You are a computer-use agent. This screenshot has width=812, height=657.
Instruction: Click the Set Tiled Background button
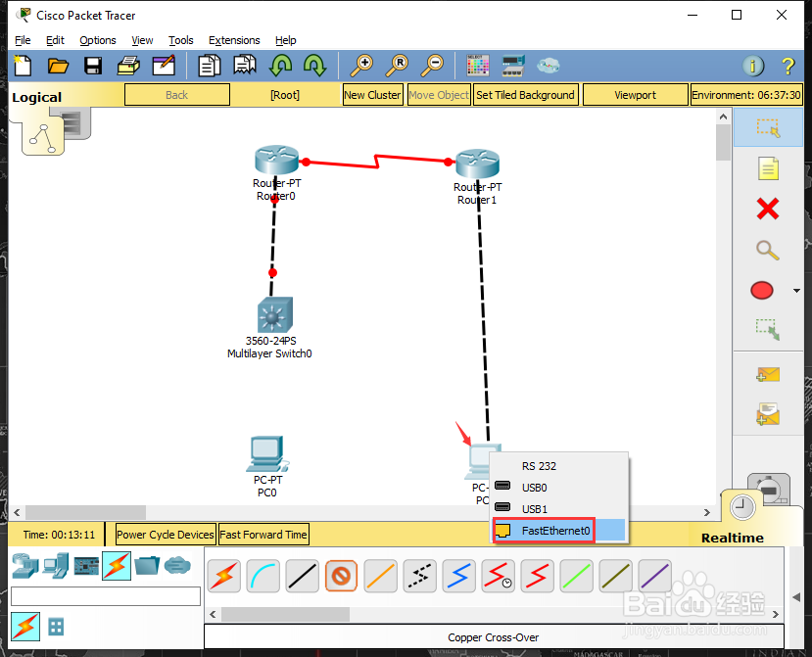pos(525,95)
